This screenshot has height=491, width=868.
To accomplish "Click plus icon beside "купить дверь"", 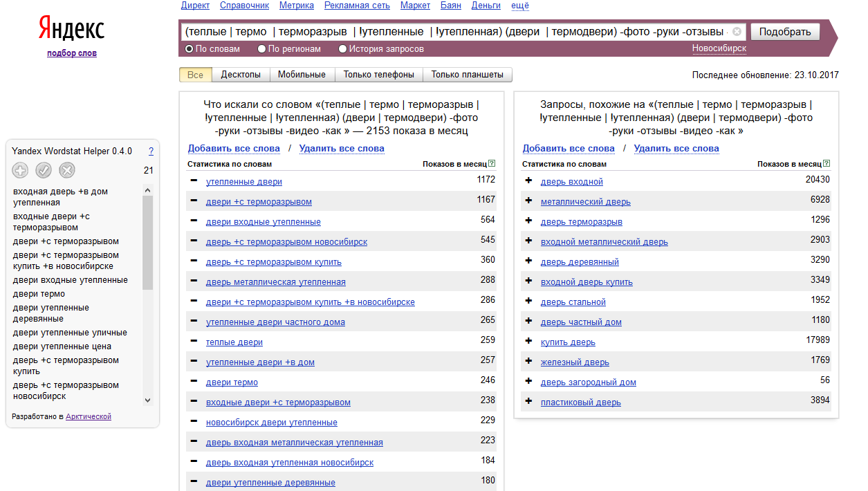I will click(x=529, y=342).
